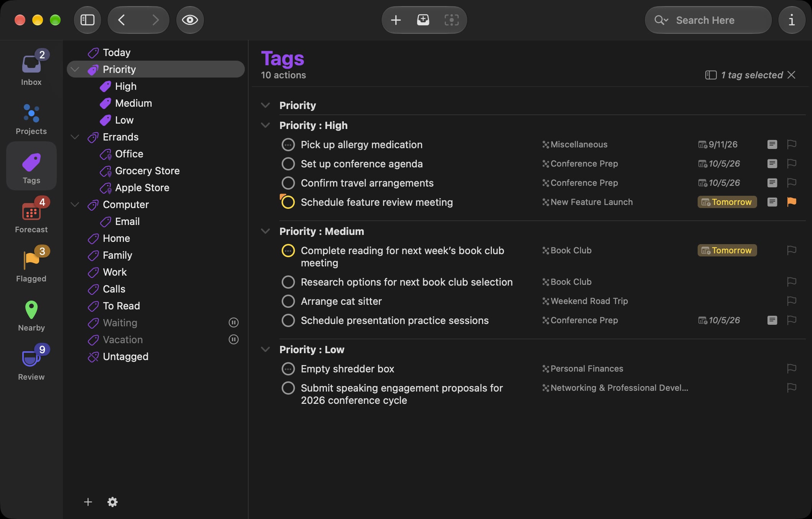
Task: Toggle the sidebar visibility button
Action: [87, 20]
